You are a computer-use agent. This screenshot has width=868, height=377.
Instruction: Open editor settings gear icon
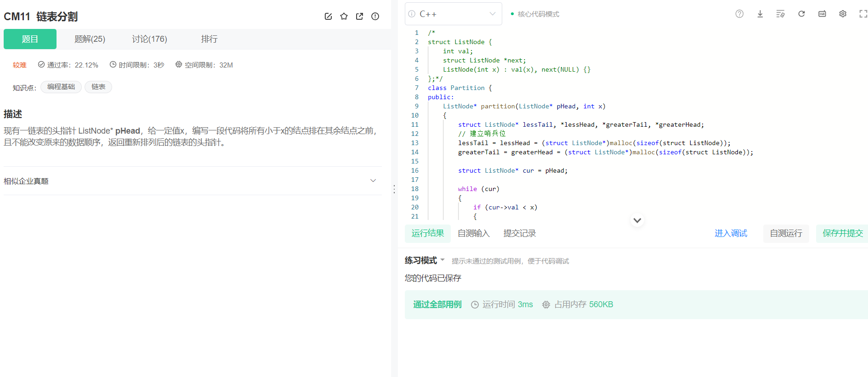pos(843,14)
